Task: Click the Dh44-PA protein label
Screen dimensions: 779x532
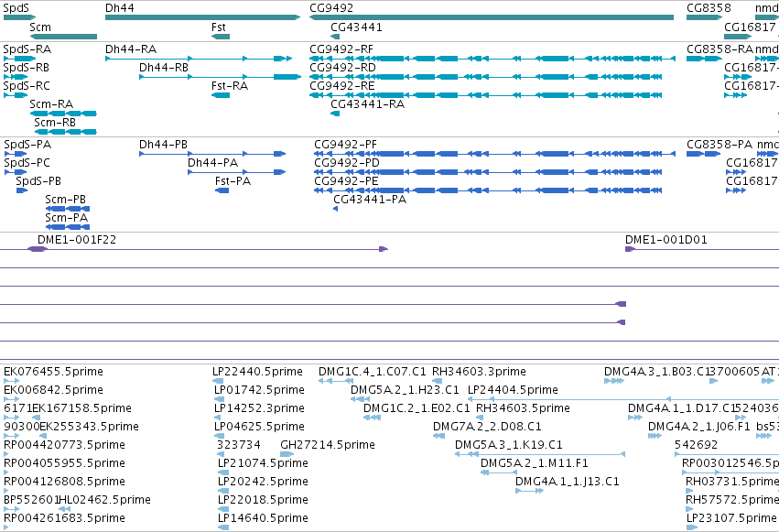Action: point(212,163)
